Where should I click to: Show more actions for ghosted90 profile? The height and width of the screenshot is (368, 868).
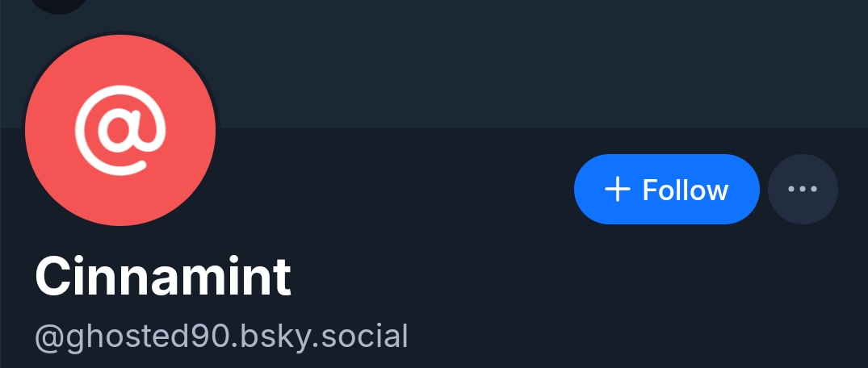click(x=803, y=190)
